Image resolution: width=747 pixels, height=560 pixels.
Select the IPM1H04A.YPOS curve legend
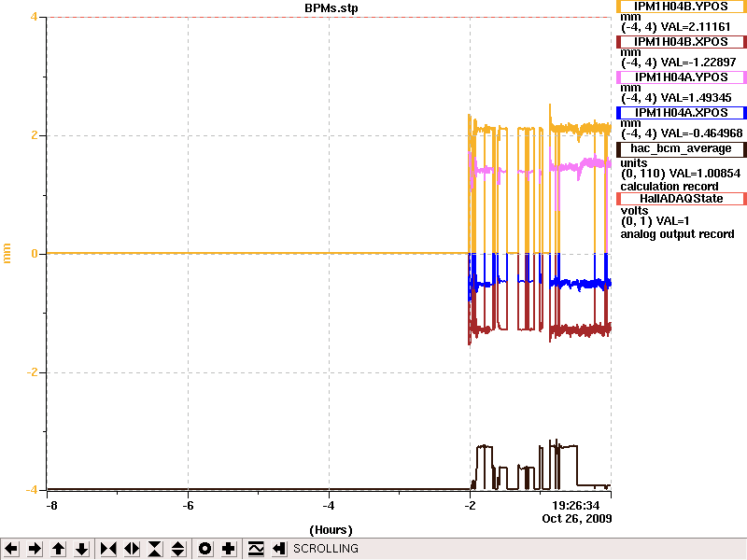click(x=682, y=77)
